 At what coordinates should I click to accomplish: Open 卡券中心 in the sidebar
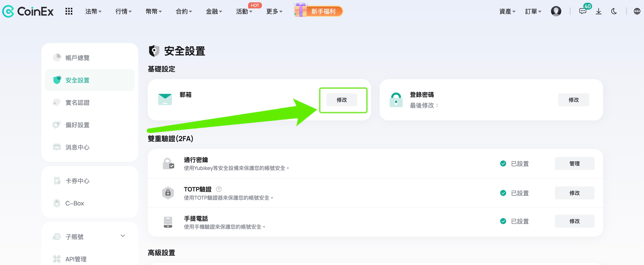(90, 181)
